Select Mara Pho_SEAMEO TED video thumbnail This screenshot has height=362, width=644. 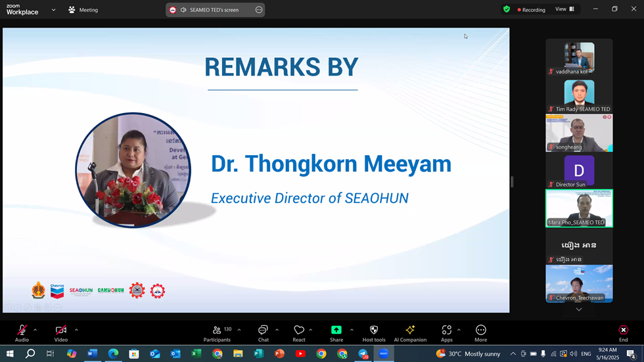tap(579, 208)
